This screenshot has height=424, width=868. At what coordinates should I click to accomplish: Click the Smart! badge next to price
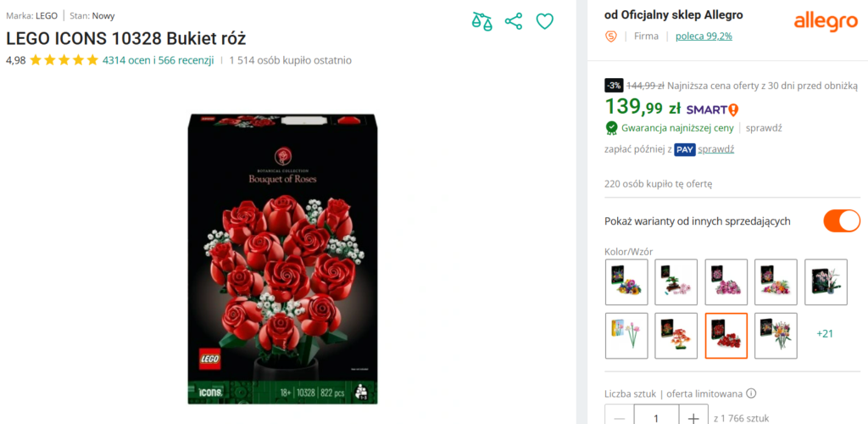(712, 109)
